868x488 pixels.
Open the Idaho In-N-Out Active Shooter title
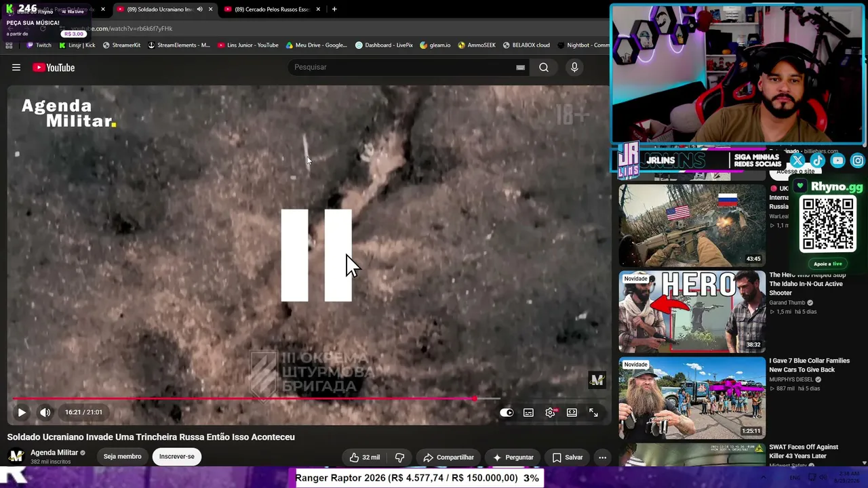808,284
